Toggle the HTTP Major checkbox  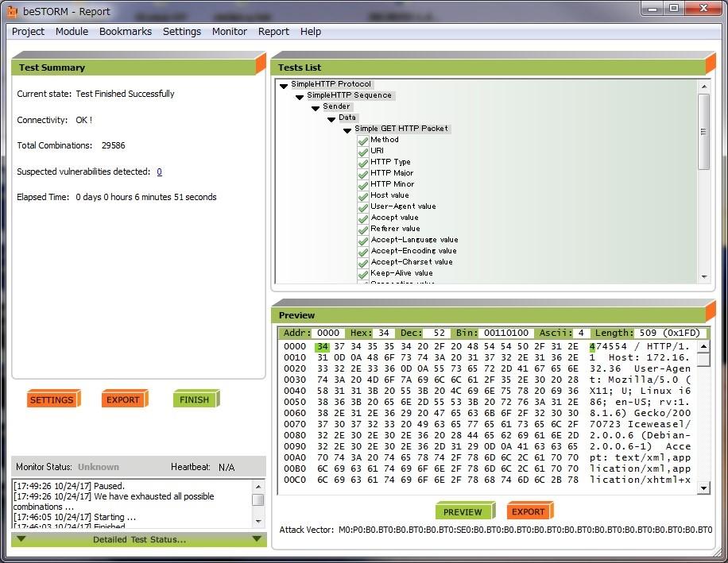[x=363, y=173]
